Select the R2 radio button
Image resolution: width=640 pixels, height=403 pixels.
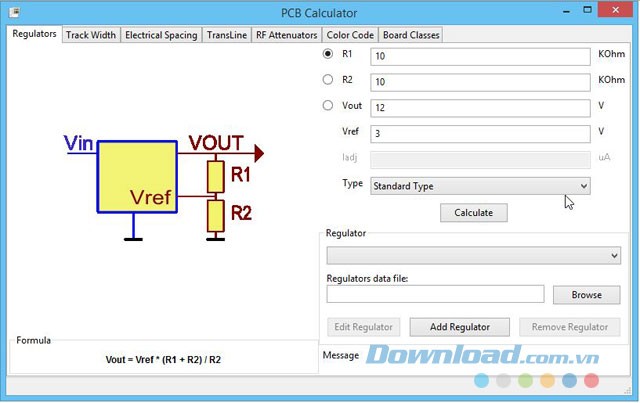328,80
